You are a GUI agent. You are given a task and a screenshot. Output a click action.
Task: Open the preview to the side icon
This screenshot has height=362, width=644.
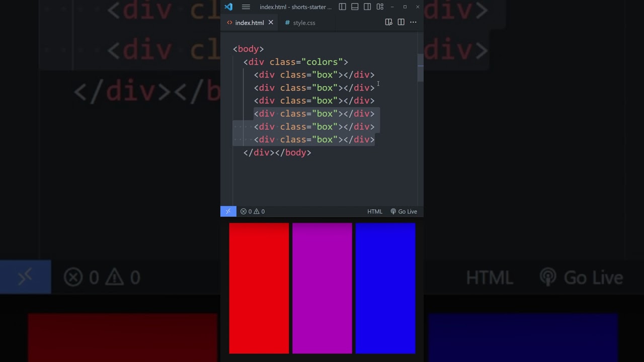[x=388, y=22]
